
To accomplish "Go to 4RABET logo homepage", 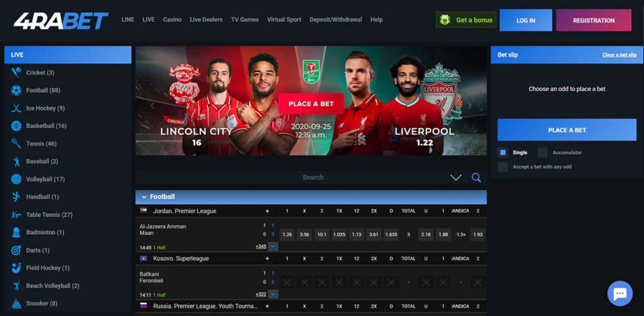I will [x=61, y=21].
